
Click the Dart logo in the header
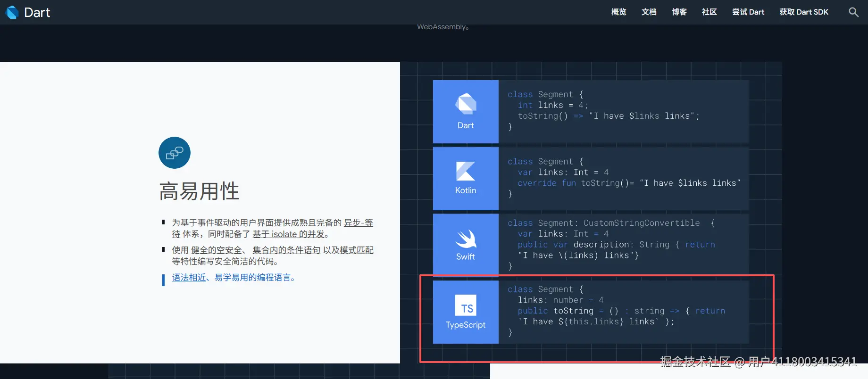coord(12,12)
